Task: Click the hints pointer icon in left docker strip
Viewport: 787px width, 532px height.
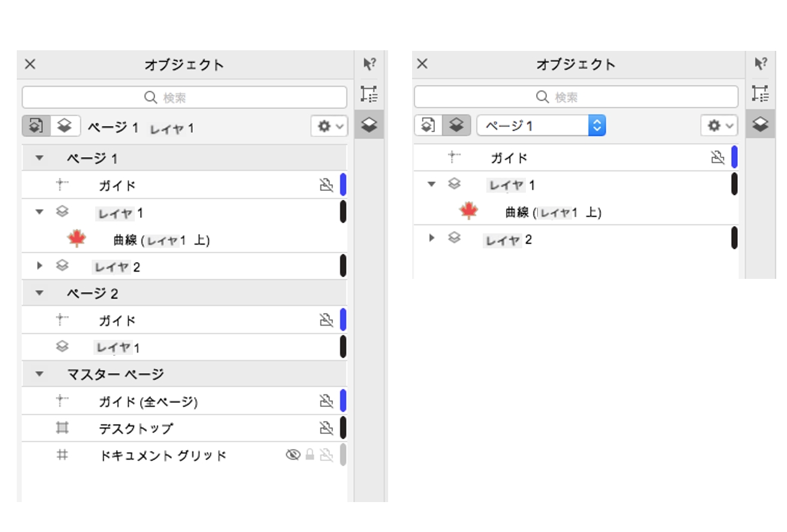Action: pyautogui.click(x=369, y=64)
